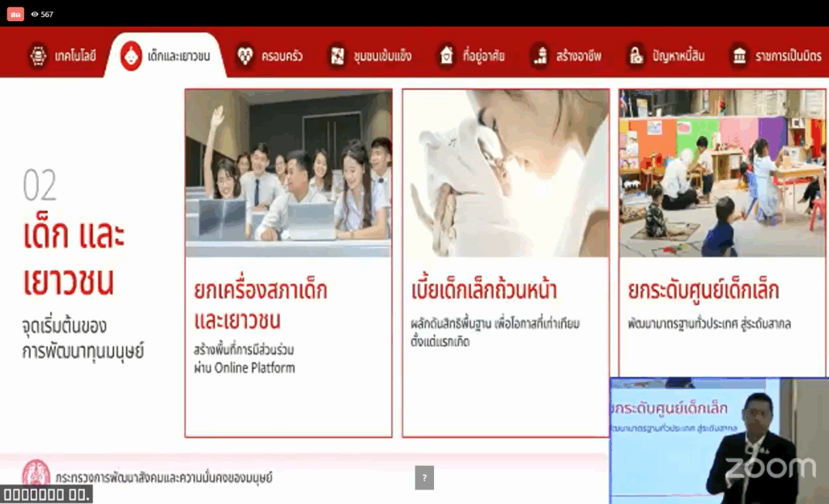Switch to the ที่อยู่อาศัย tab label
The image size is (829, 504).
pyautogui.click(x=483, y=56)
